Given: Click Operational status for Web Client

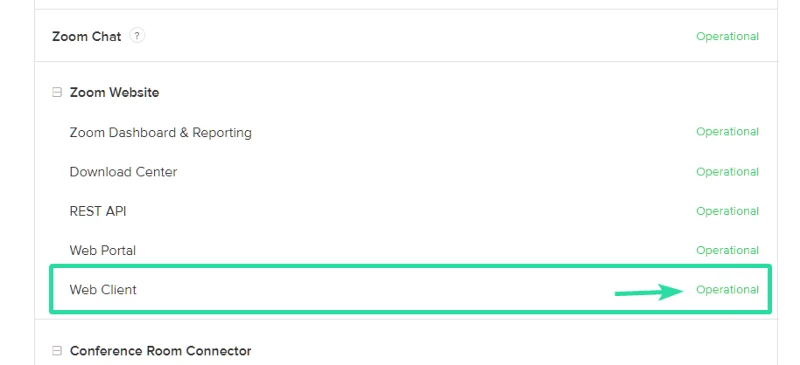Looking at the screenshot, I should point(728,290).
